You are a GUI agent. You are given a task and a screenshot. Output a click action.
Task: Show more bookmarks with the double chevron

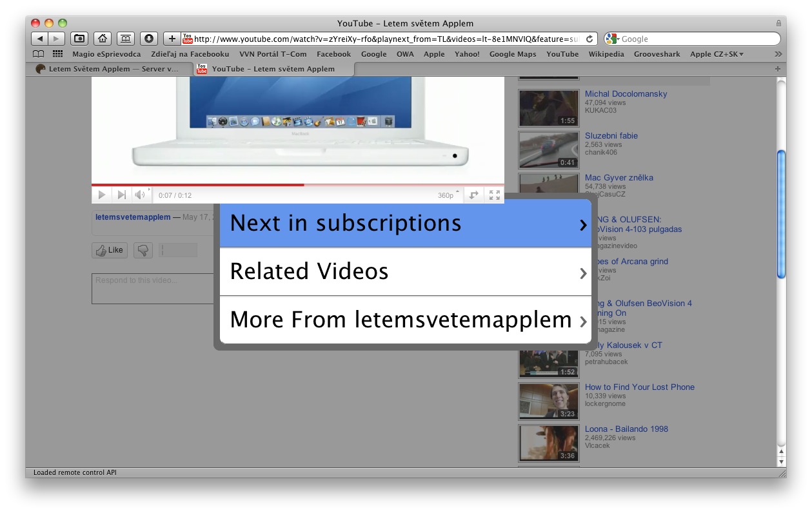point(778,54)
